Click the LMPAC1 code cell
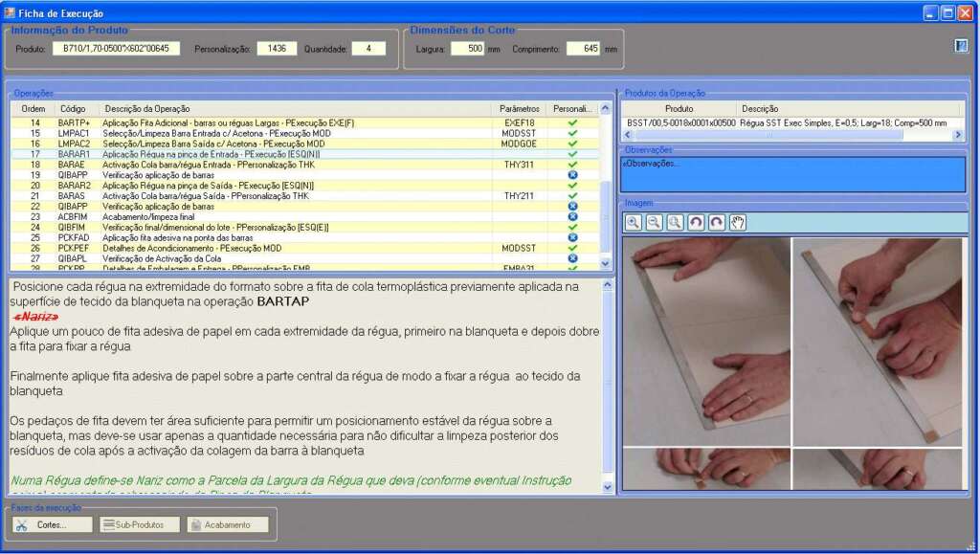 [x=74, y=134]
